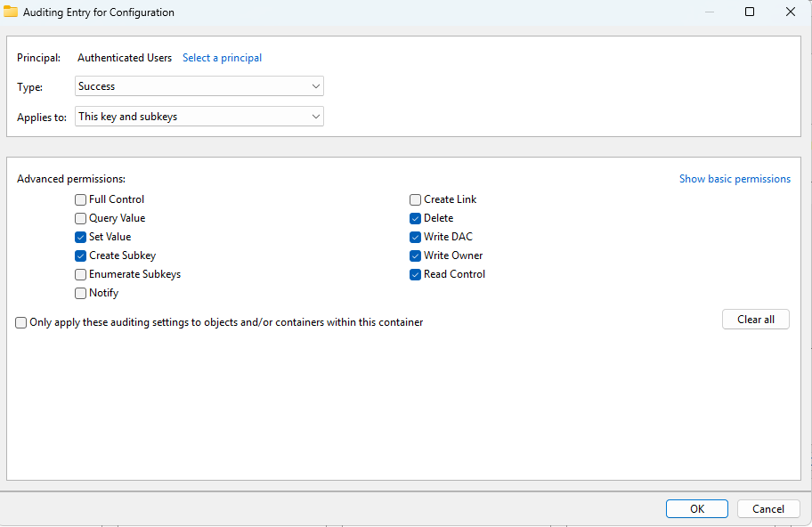Check 'Only apply these auditing settings' box
Screen dimensions: 812x527
21,322
